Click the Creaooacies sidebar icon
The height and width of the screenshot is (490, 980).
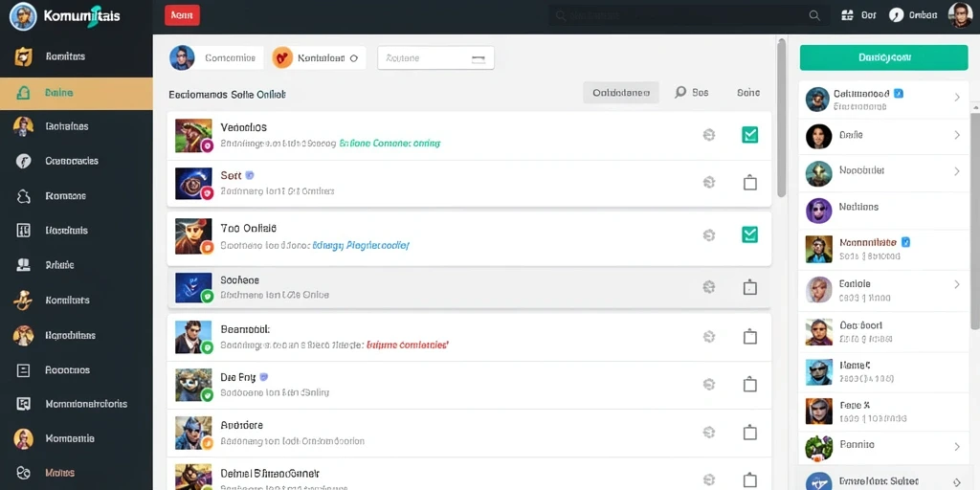(23, 161)
